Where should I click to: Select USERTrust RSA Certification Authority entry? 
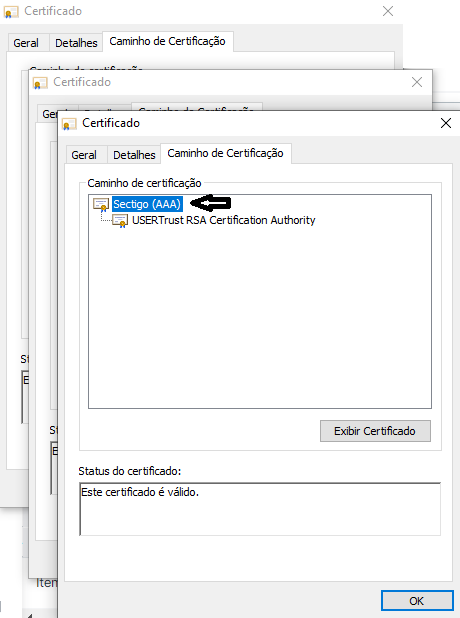(x=223, y=220)
